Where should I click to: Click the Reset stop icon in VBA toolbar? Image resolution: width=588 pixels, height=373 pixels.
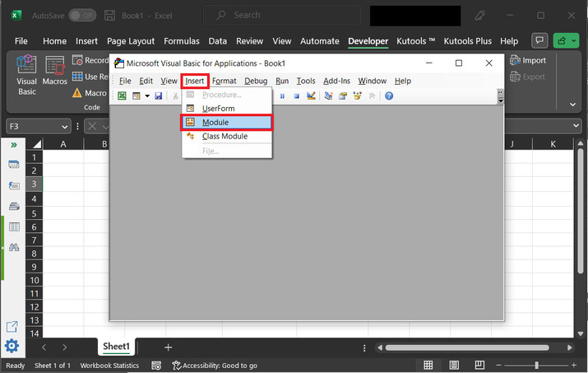pyautogui.click(x=297, y=96)
